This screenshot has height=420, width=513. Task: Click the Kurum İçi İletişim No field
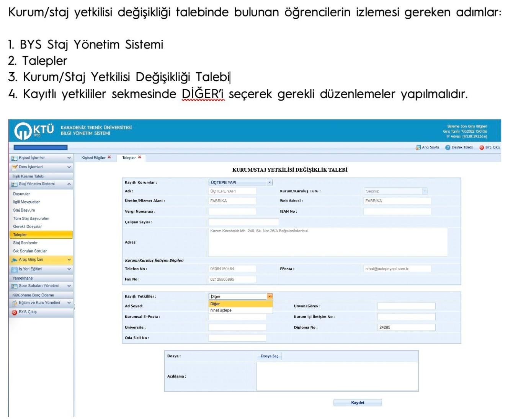click(406, 317)
